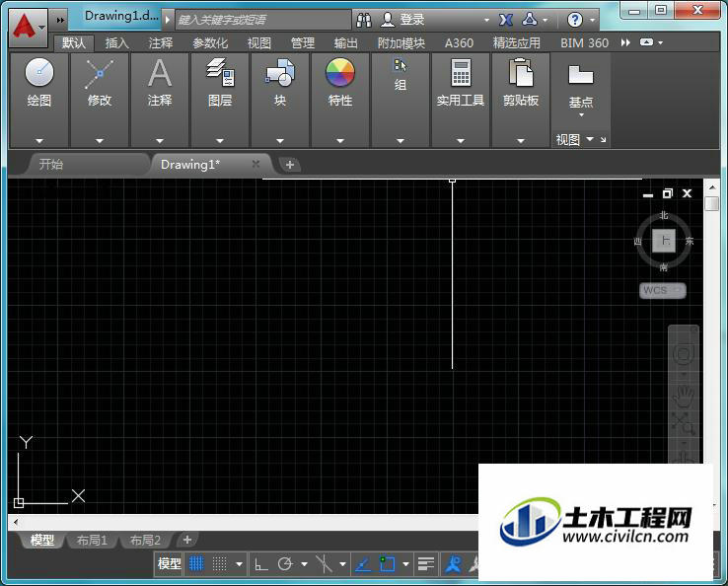
Task: Click the A360 triangle icon in title bar
Action: [x=530, y=19]
